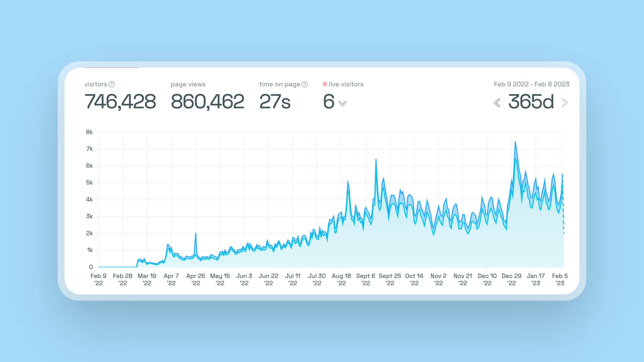Select the previous period navigation arrow
The width and height of the screenshot is (644, 362).
tap(497, 103)
